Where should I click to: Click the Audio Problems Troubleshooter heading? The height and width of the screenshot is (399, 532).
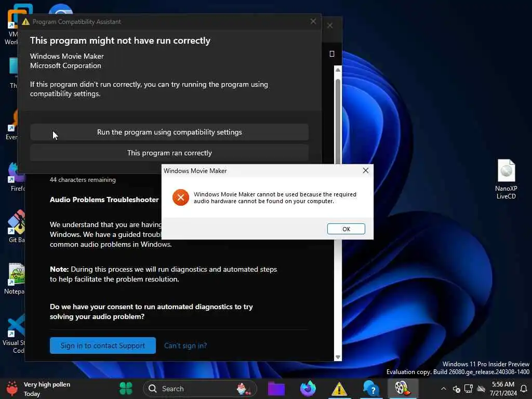(104, 199)
